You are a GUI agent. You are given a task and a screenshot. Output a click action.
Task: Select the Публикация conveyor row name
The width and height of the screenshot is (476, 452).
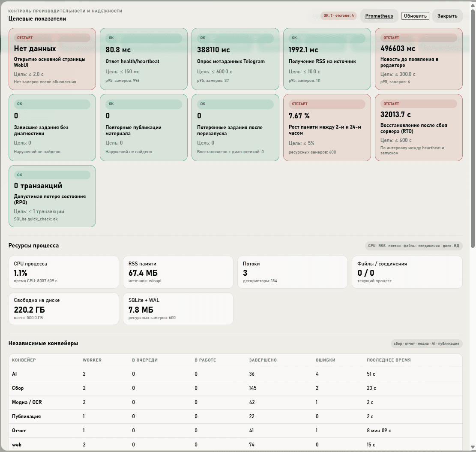[26, 416]
